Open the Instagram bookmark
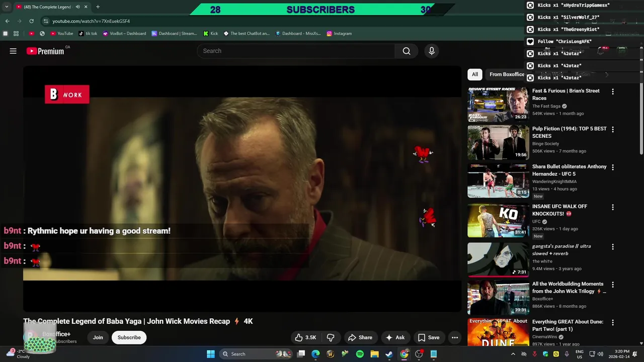644x362 pixels. (x=339, y=34)
